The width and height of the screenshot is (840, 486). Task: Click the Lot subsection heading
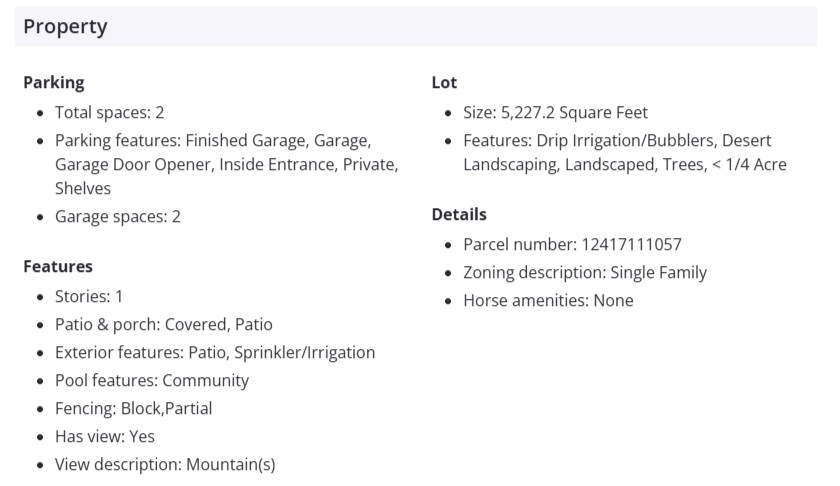(444, 83)
